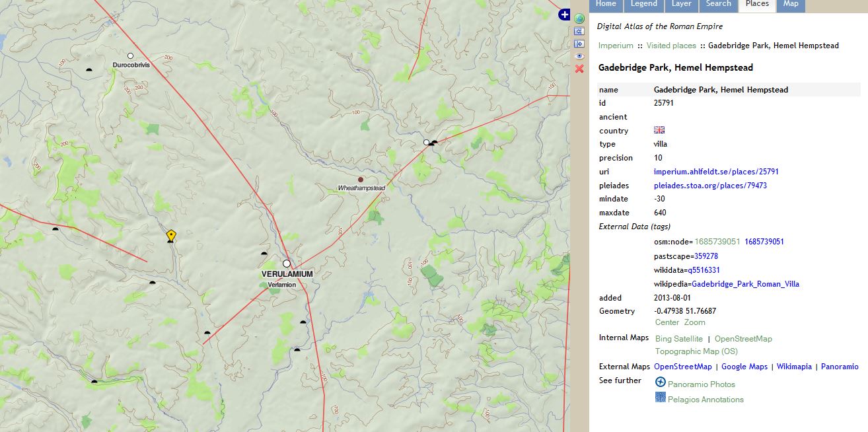Click the Wheathampstead brown dot marker
This screenshot has height=432, width=868.
click(360, 179)
